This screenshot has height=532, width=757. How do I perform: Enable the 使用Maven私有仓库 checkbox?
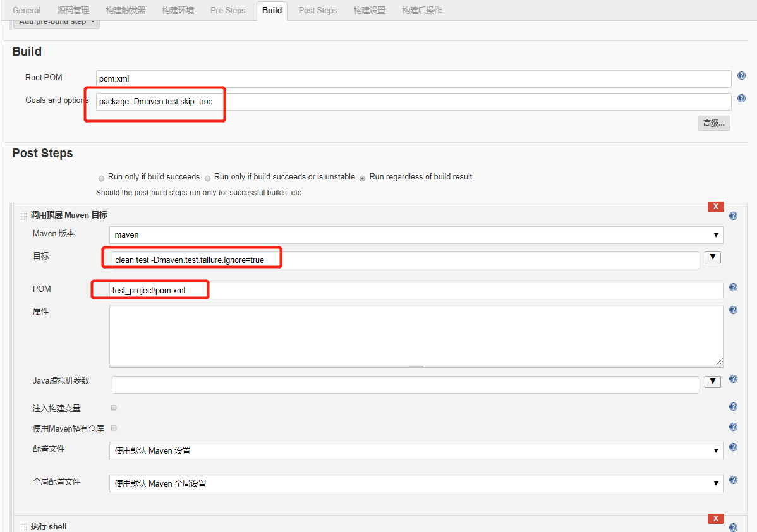114,428
